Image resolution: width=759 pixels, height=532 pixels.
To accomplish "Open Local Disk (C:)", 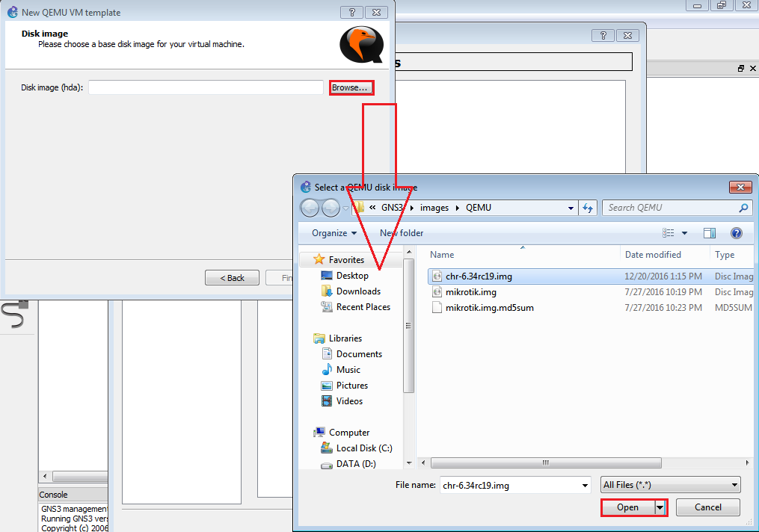I will [364, 448].
